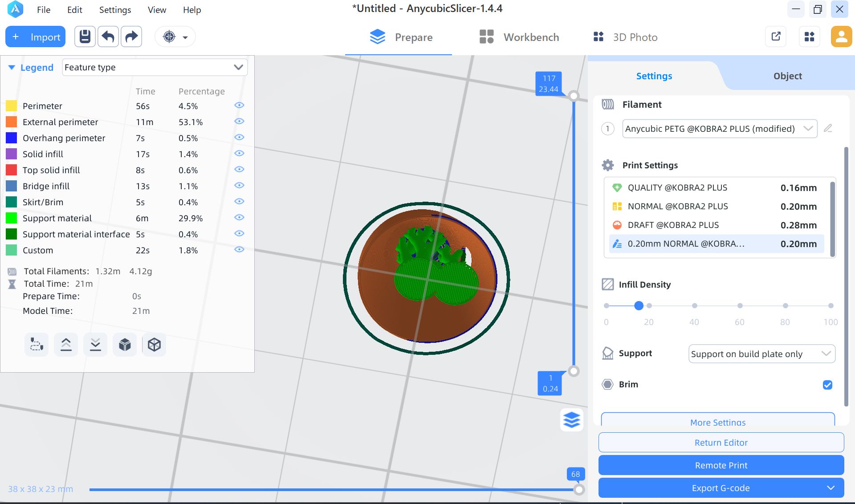This screenshot has height=504, width=855.
Task: Select NORMAL @KOBRA2 PLUS 0.20mm preset
Action: click(716, 206)
